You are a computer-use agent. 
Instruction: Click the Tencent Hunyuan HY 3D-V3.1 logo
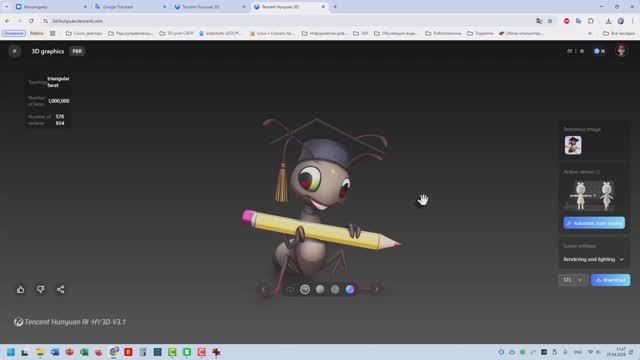tap(70, 322)
